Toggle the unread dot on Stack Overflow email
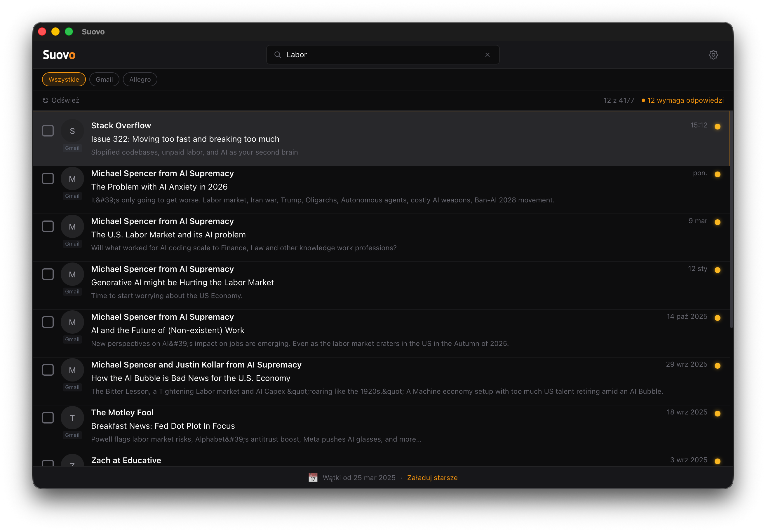Viewport: 766px width, 532px height. (x=718, y=126)
